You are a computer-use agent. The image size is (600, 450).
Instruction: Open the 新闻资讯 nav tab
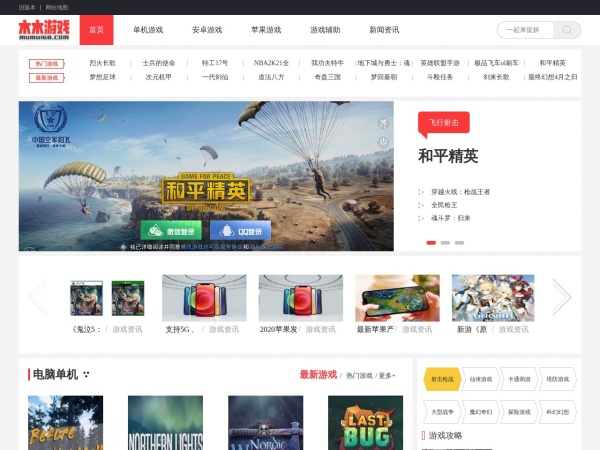[x=384, y=30]
